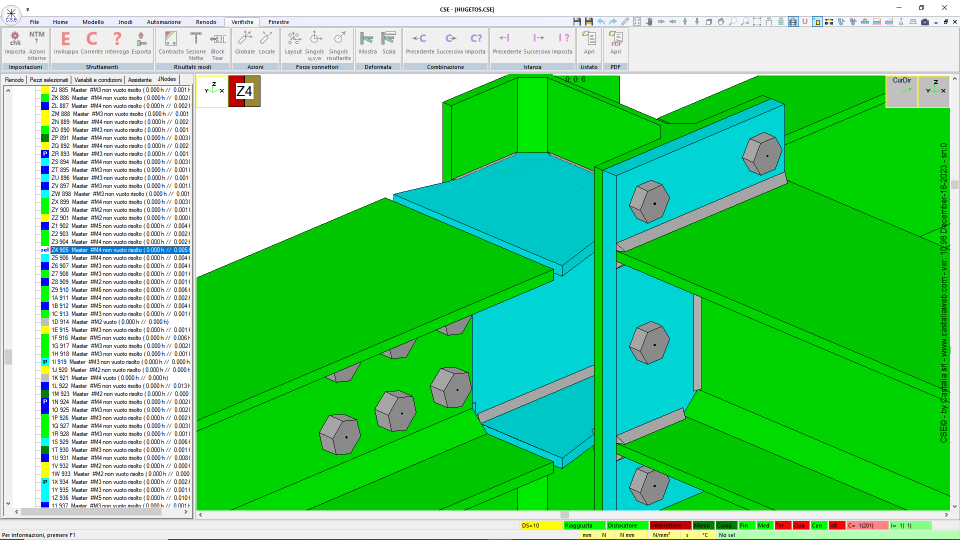Click Mostra deformed shape icon
The image size is (960, 540).
(367, 43)
